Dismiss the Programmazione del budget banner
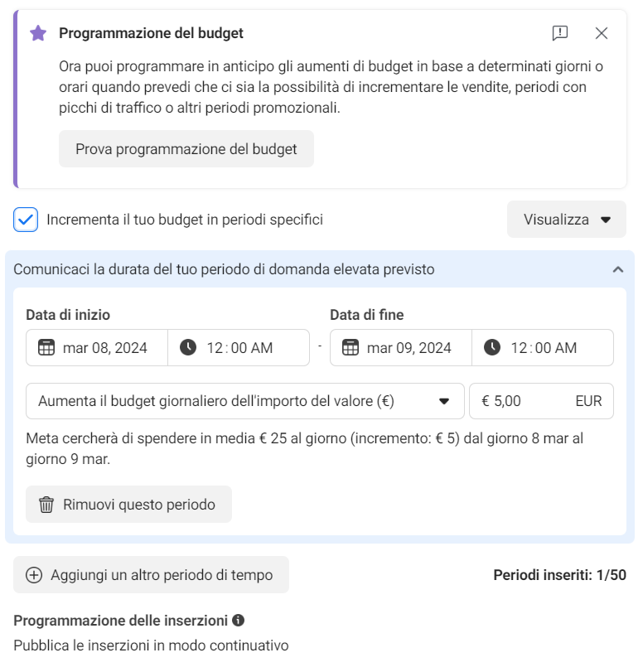The width and height of the screenshot is (643, 672). pyautogui.click(x=602, y=33)
